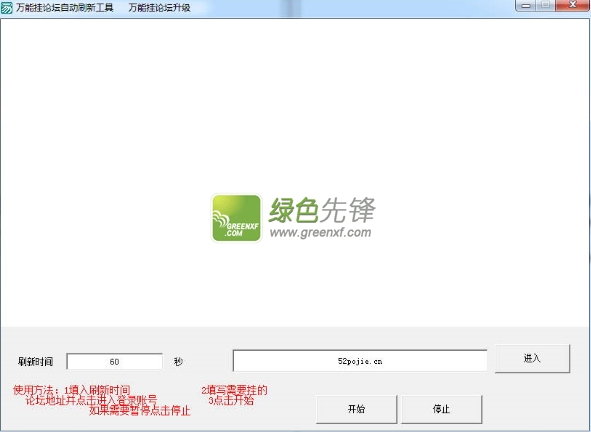Click the 使用方法 instruction text
This screenshot has height=432, width=591.
[72, 390]
